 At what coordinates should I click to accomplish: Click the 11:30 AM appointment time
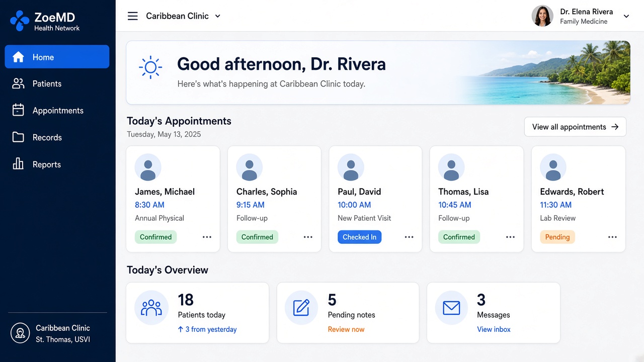tap(556, 205)
